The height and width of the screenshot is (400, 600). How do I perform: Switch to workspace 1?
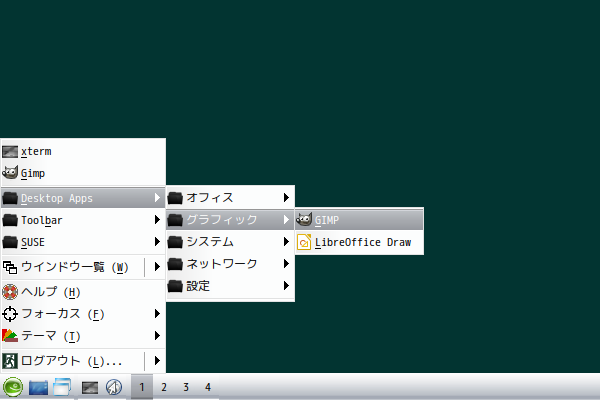coord(142,387)
